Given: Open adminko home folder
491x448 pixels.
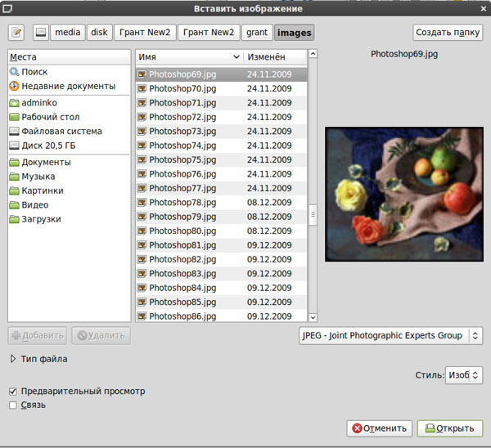Looking at the screenshot, I should pos(69,103).
